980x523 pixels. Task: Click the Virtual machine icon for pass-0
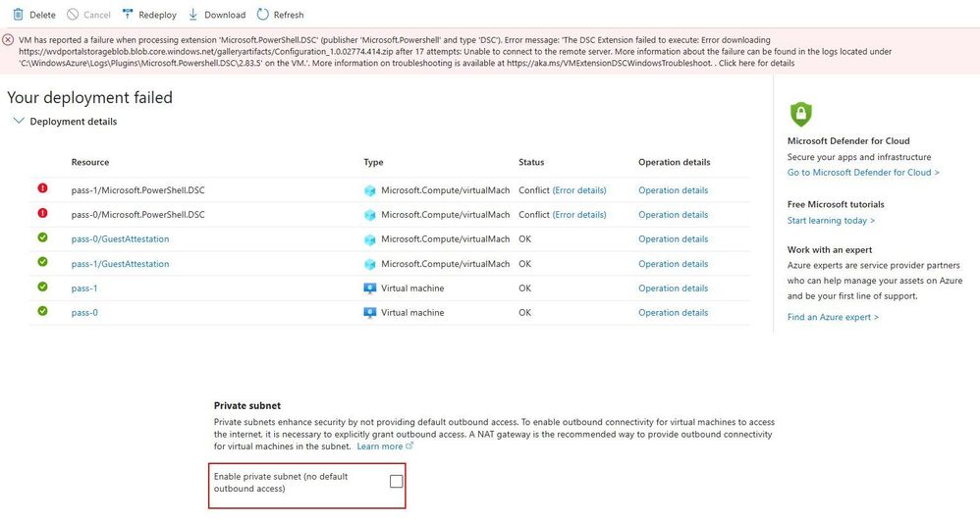[370, 312]
